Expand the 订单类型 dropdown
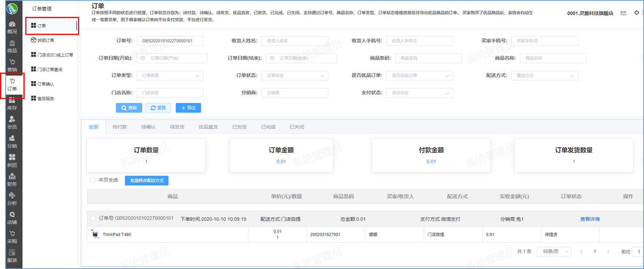 click(x=170, y=76)
